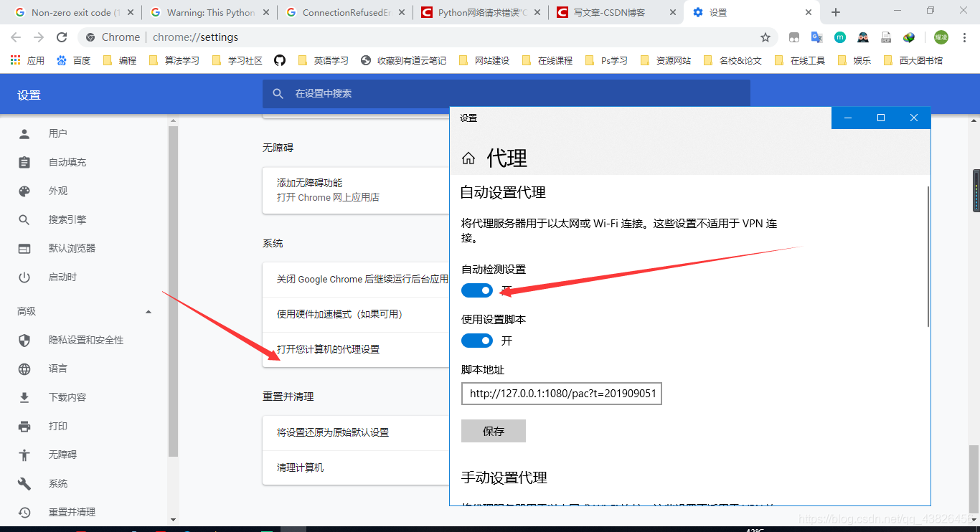The height and width of the screenshot is (532, 980).
Task: Switch to the 写文章-CSDN博客 tab
Action: coord(613,12)
